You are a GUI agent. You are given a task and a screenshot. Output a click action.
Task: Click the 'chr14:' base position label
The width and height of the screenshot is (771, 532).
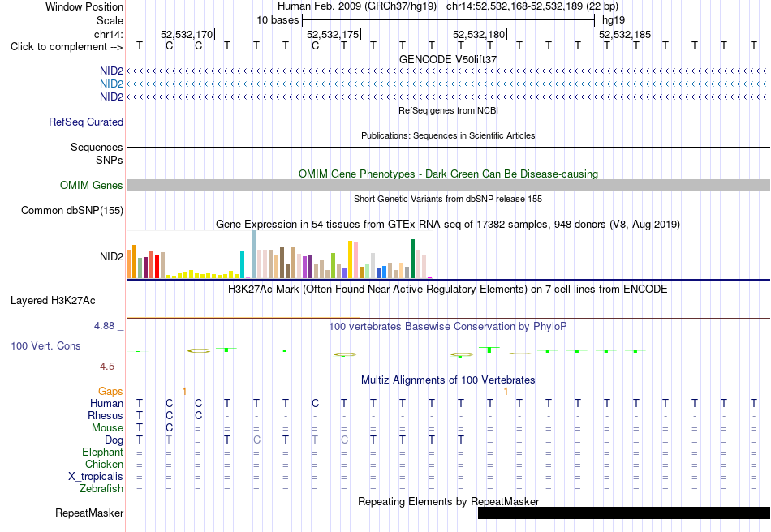pyautogui.click(x=109, y=34)
